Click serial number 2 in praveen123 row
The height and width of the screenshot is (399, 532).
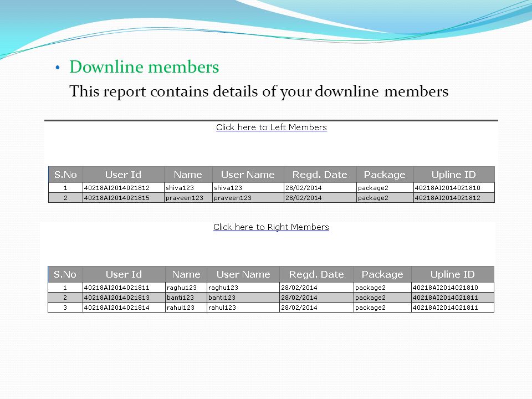click(x=65, y=198)
